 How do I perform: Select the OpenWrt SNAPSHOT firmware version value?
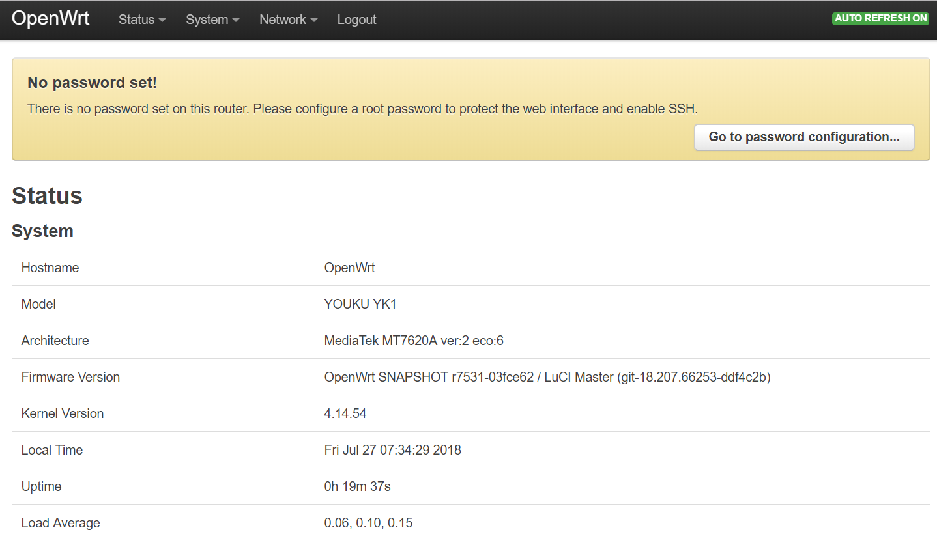(547, 377)
